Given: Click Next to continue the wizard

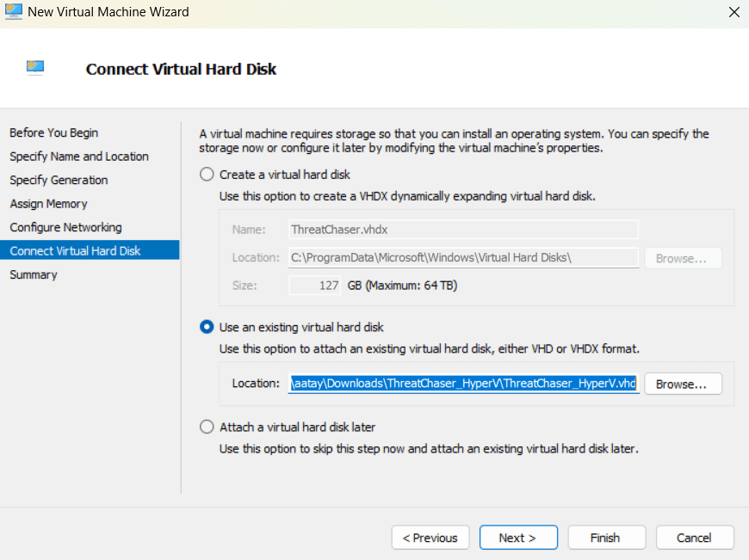Looking at the screenshot, I should [517, 538].
